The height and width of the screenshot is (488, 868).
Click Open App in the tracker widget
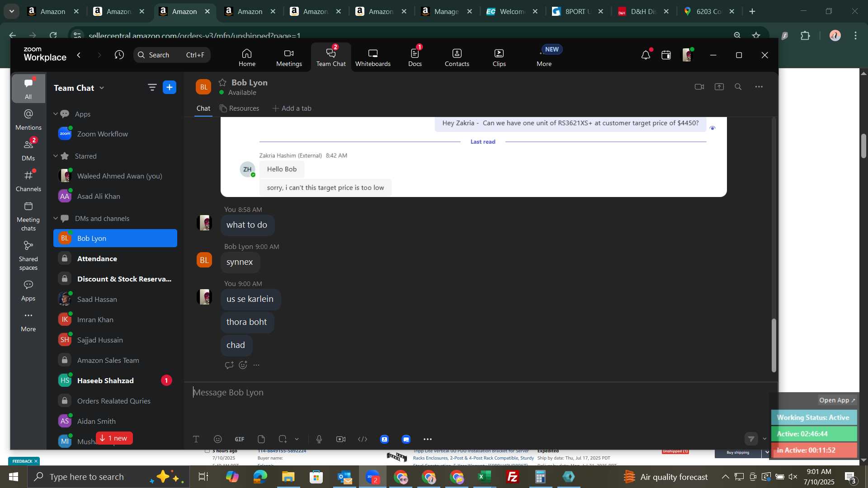837,400
